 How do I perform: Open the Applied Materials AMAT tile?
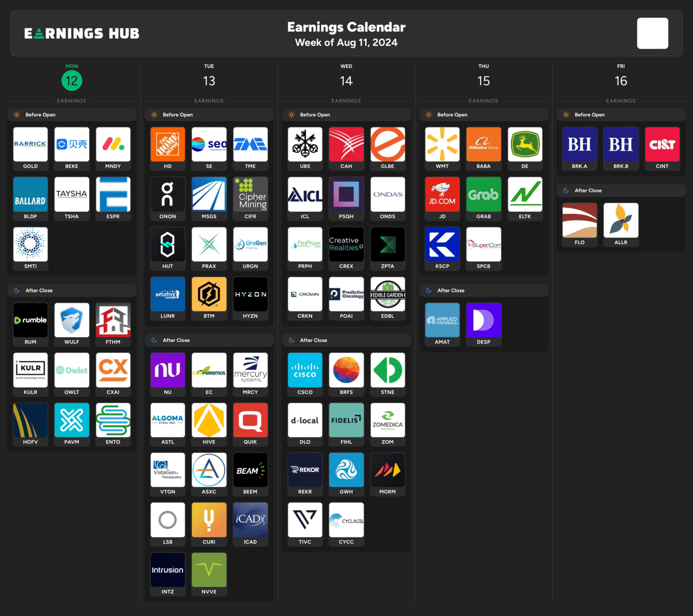click(x=443, y=324)
